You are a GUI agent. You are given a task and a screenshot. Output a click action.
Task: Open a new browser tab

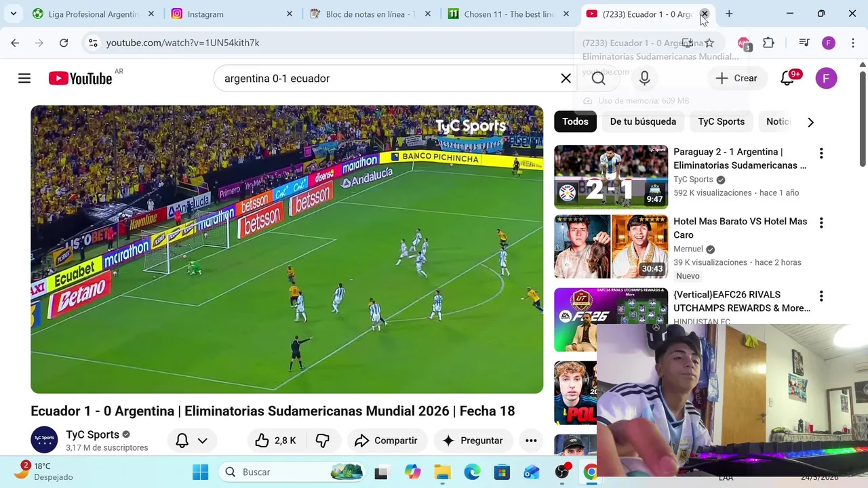729,14
